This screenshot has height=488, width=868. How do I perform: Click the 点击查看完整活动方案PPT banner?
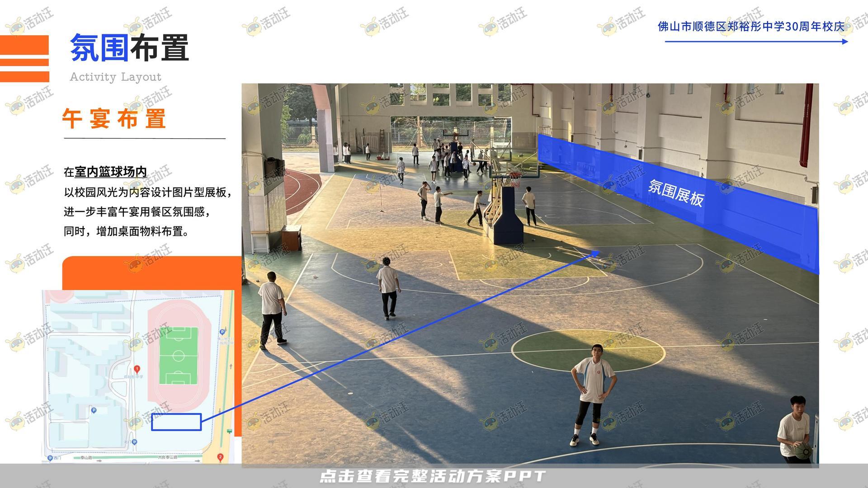(433, 476)
